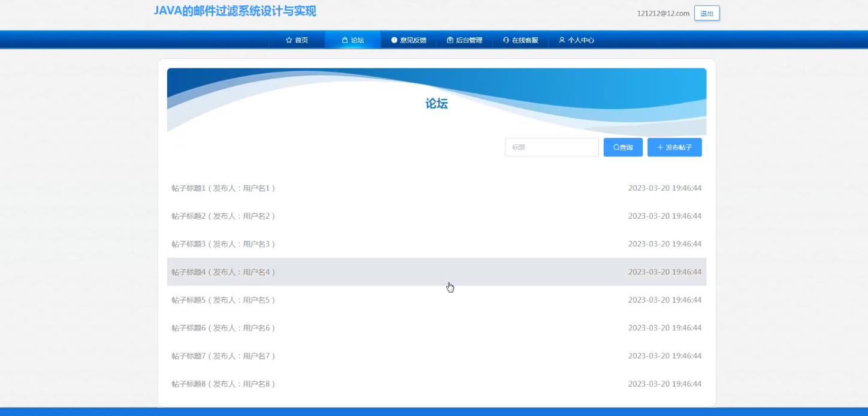Select the post titled 帖子标题8
The width and height of the screenshot is (868, 416).
(x=223, y=384)
